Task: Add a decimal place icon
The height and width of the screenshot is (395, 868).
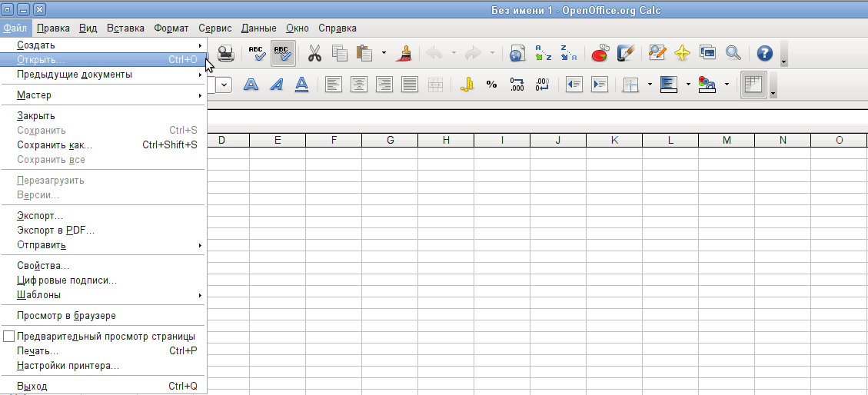Action: pos(517,85)
